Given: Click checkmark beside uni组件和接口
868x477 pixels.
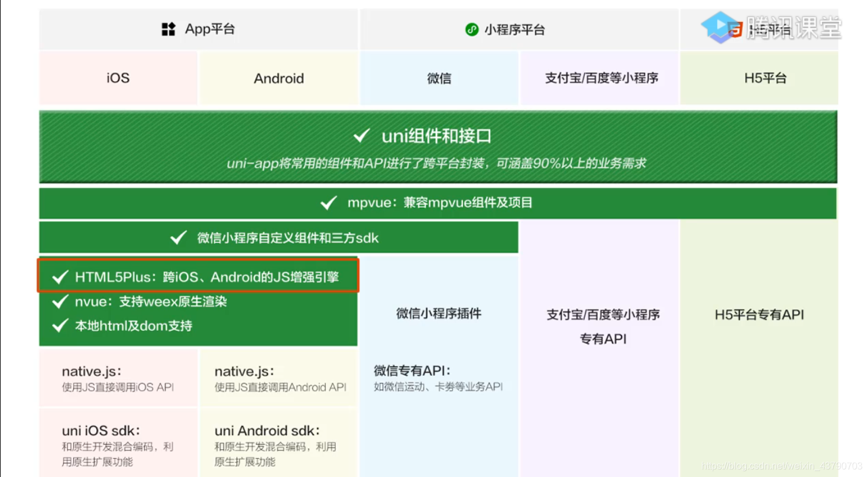Looking at the screenshot, I should pyautogui.click(x=361, y=137).
